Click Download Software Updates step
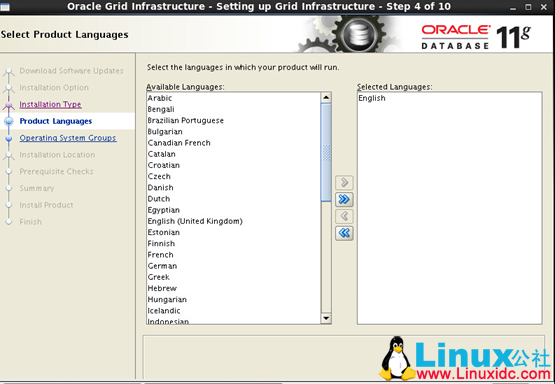 click(71, 71)
